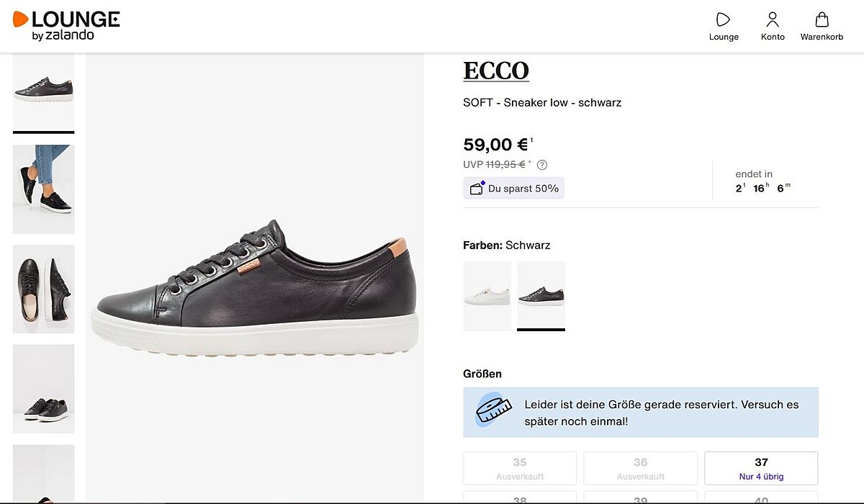
Task: Show the pair-of-shoes thumbnail
Action: coord(43,389)
